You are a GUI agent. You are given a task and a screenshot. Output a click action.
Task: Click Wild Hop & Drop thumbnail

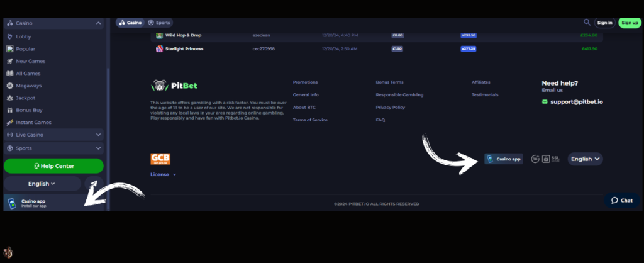159,35
